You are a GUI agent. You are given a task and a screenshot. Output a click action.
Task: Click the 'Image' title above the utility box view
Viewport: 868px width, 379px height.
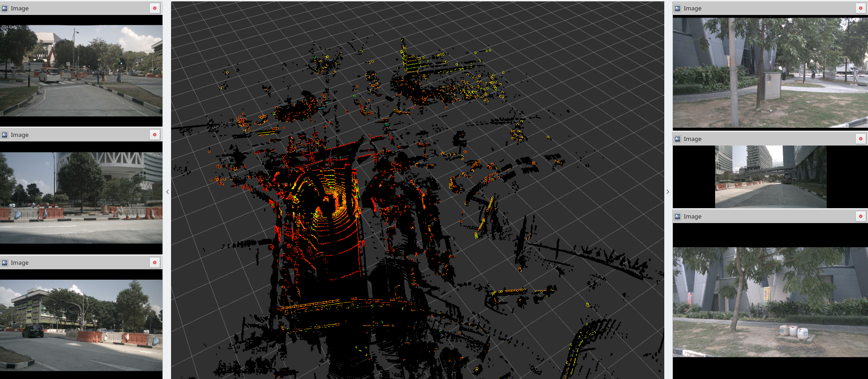pyautogui.click(x=692, y=8)
